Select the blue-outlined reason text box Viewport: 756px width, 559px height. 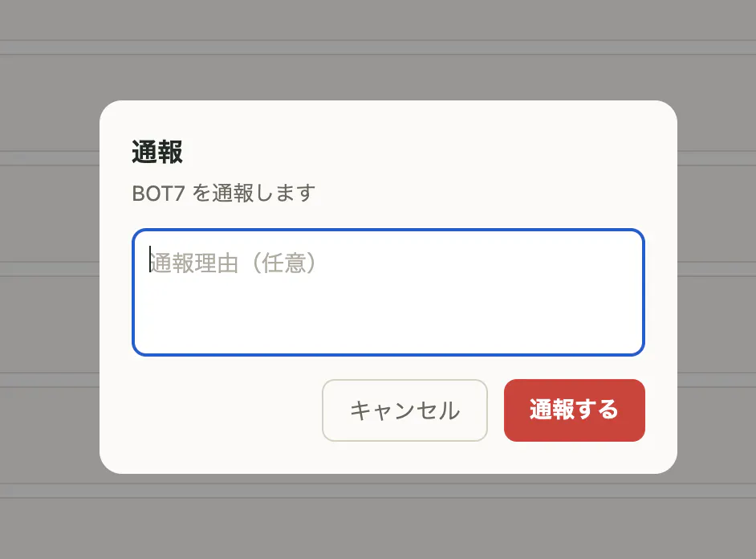tap(388, 292)
